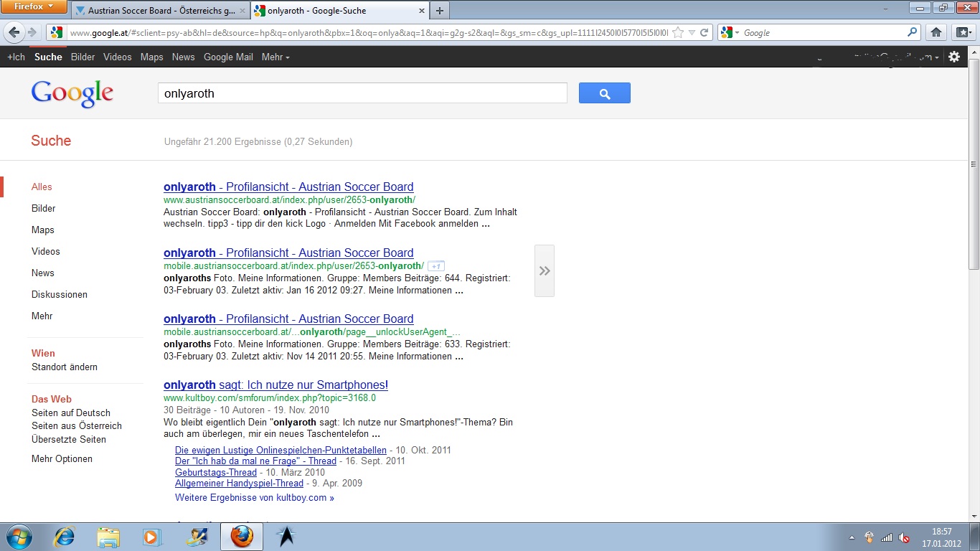The image size is (980, 551).
Task: Open the bookmarks toolbar button
Action: pos(963,32)
